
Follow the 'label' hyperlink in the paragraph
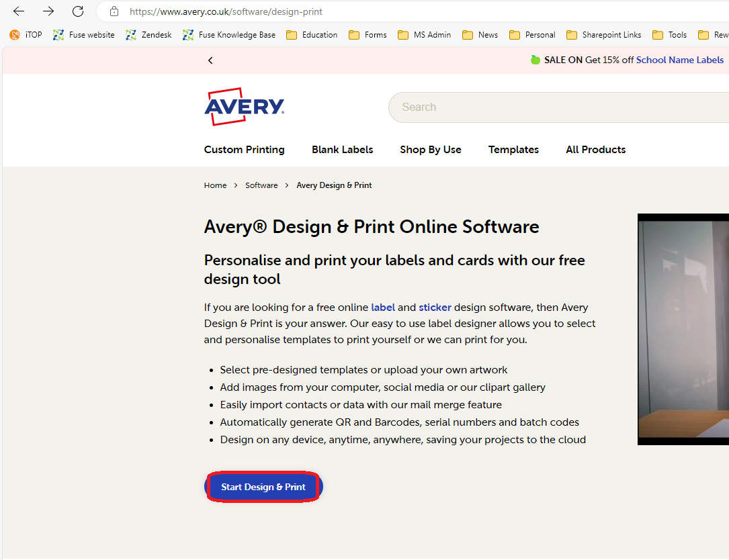coord(383,308)
